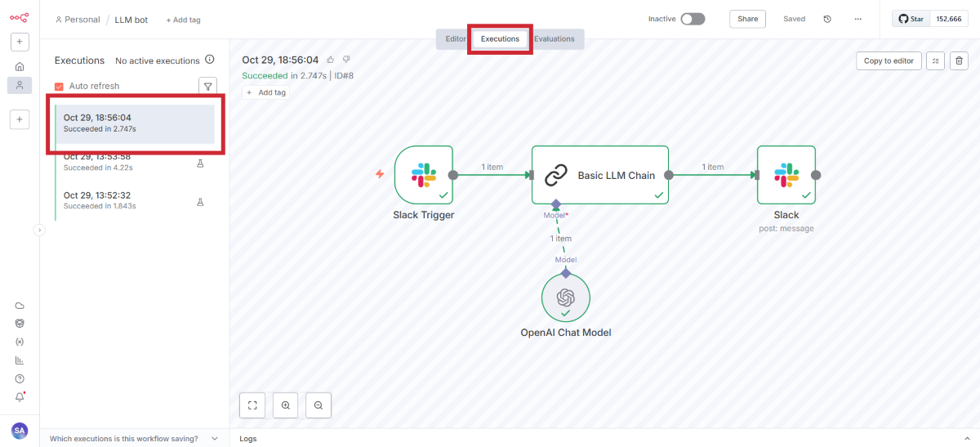
Task: Delete this execution with trash icon
Action: (x=960, y=60)
